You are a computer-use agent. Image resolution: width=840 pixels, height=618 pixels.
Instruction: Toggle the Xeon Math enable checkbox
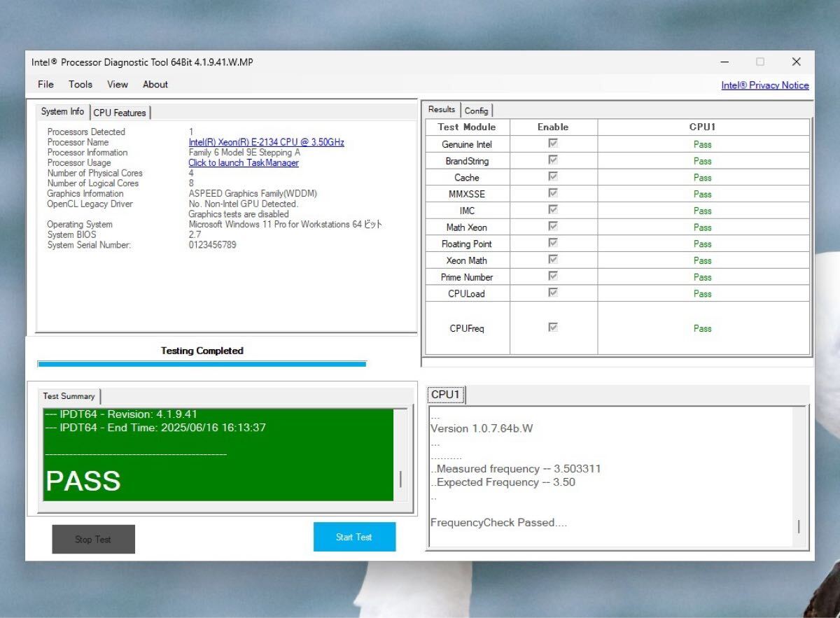(x=553, y=260)
